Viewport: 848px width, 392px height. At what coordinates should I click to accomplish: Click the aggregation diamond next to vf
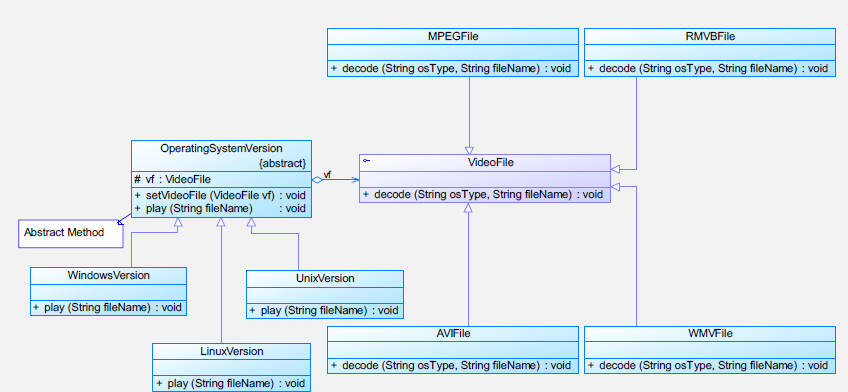click(x=317, y=180)
